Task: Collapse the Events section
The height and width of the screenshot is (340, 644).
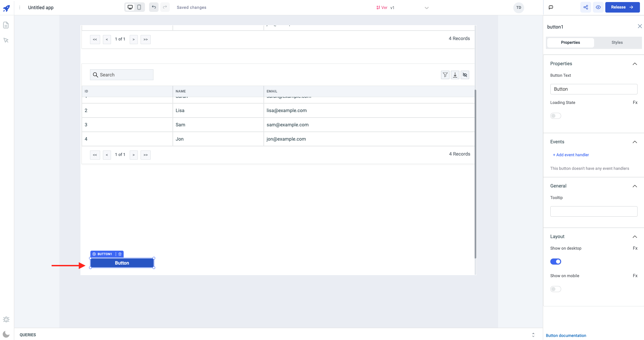Action: coord(634,142)
